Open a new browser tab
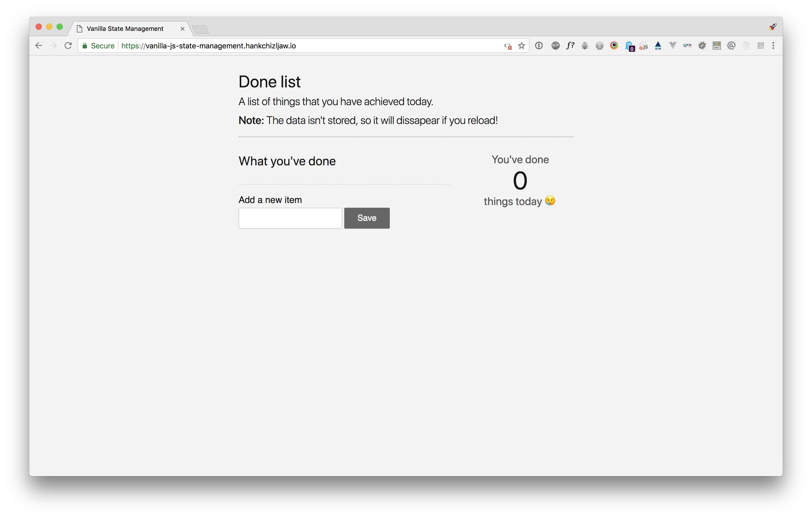 tap(201, 29)
